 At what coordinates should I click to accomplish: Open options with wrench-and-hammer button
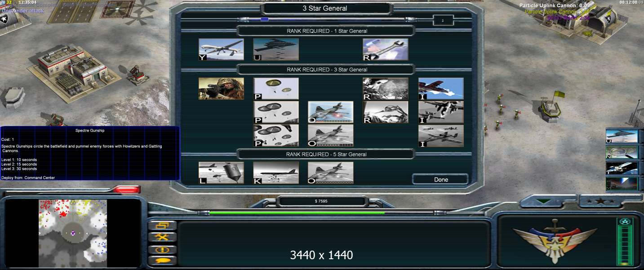162,237
